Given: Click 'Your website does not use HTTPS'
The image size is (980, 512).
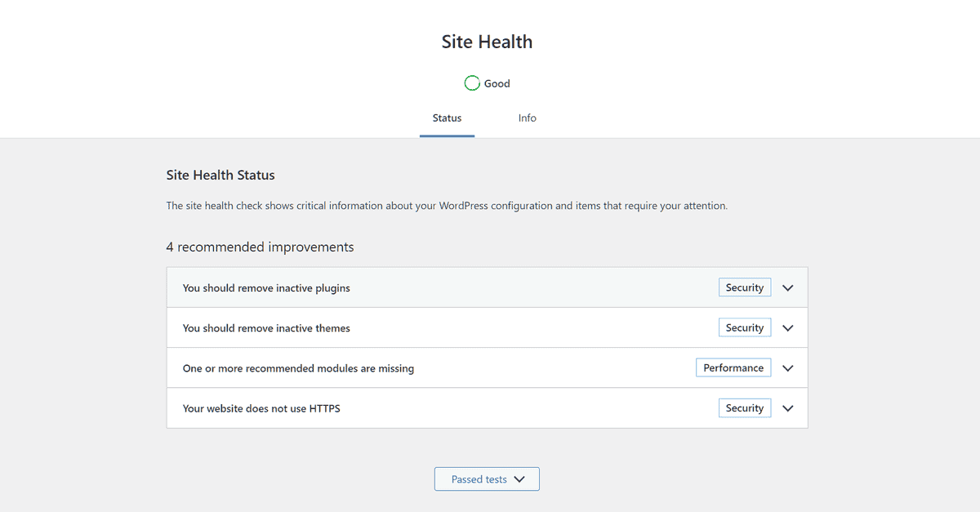Looking at the screenshot, I should 261,408.
